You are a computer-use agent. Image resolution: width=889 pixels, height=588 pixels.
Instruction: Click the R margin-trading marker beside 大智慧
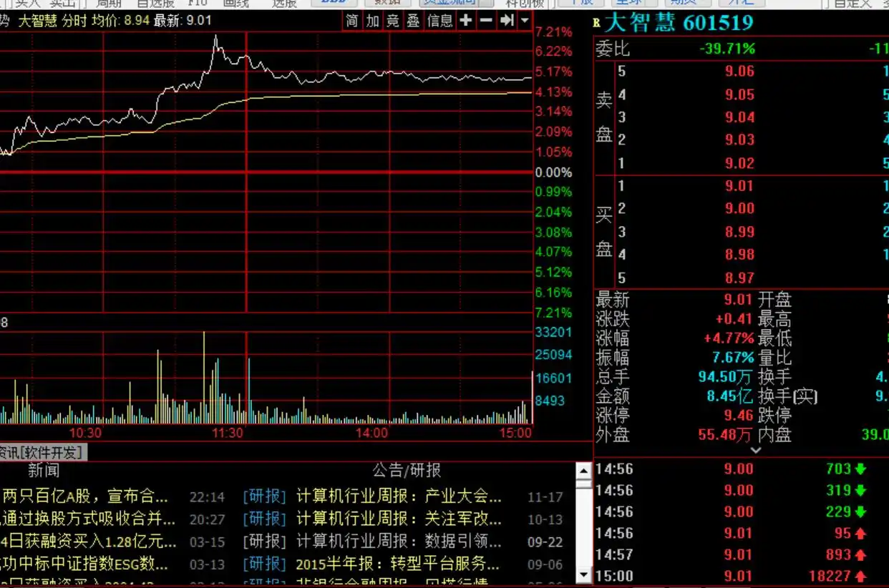597,24
